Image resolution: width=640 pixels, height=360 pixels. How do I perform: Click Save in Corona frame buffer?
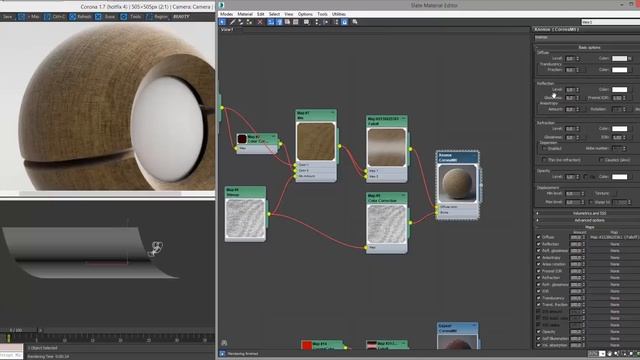(8, 17)
